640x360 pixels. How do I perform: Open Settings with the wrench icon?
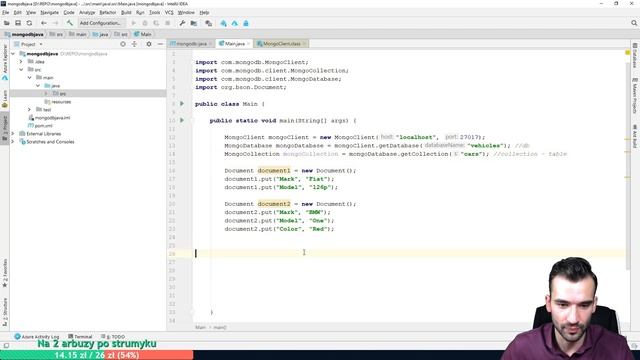(182, 23)
